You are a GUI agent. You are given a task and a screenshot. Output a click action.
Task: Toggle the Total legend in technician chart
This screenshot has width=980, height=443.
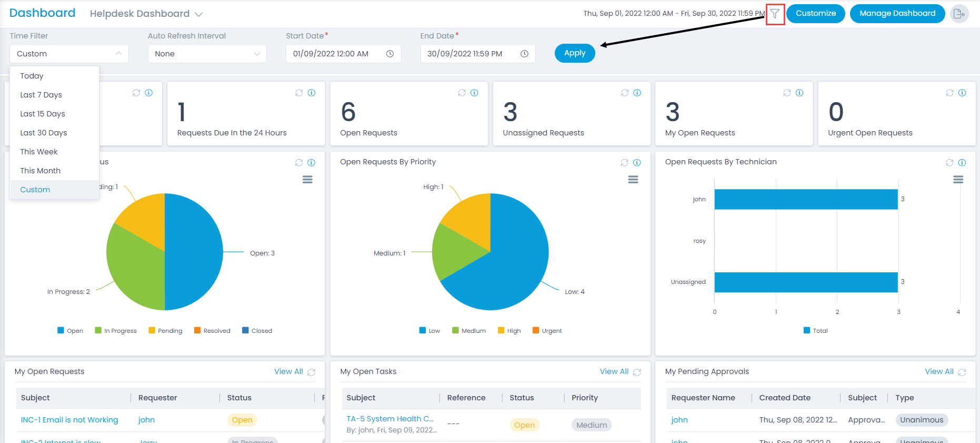click(x=816, y=331)
